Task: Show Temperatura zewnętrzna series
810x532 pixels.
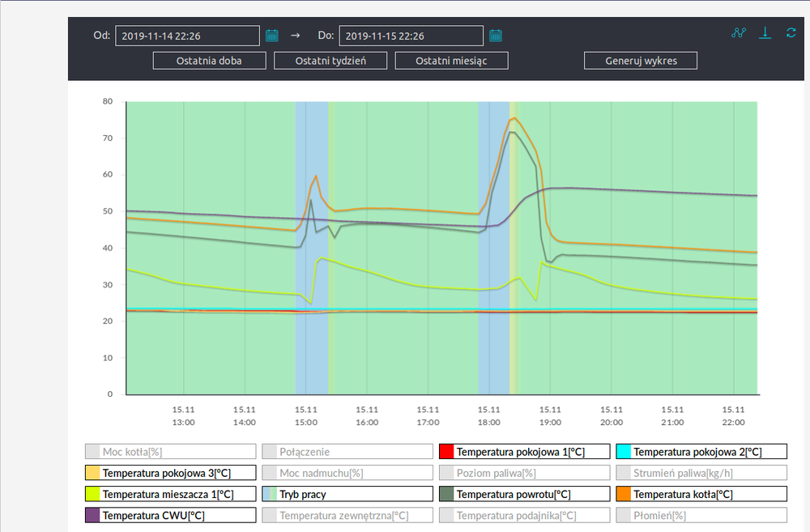Action: click(x=347, y=515)
